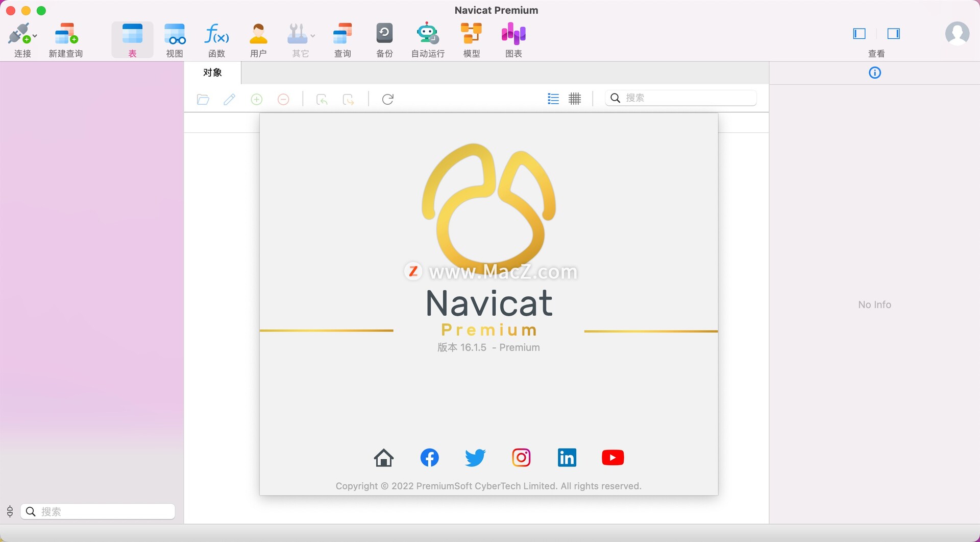Select the Model (模型) icon

(471, 35)
